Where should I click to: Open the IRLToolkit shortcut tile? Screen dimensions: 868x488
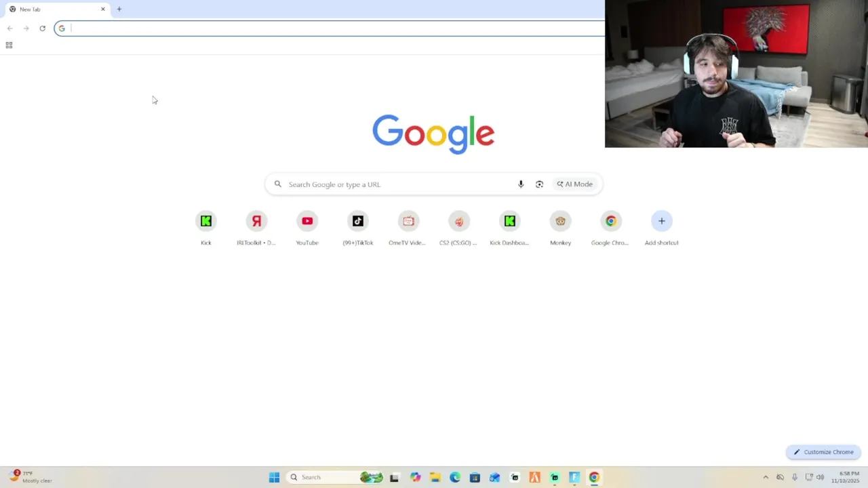pos(256,229)
